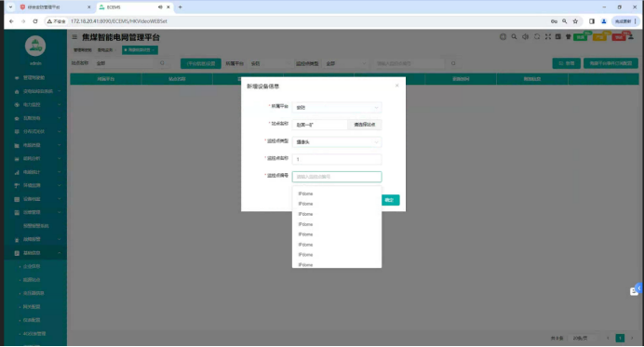Screen dimensions: 644x347
Task: Click the next page arrow in pagination
Action: click(x=632, y=338)
